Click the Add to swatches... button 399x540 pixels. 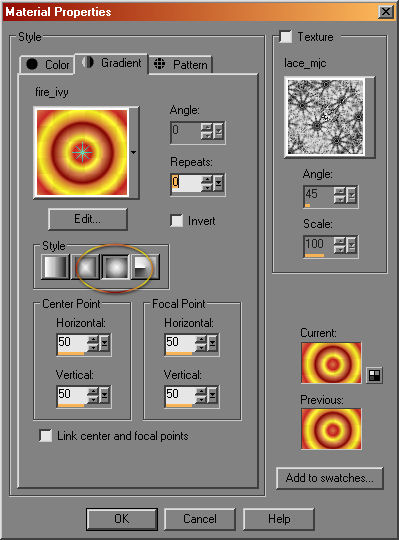tap(330, 478)
